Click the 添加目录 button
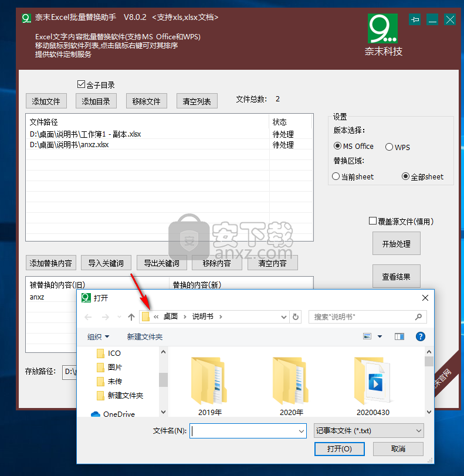The width and height of the screenshot is (464, 476). (x=96, y=101)
